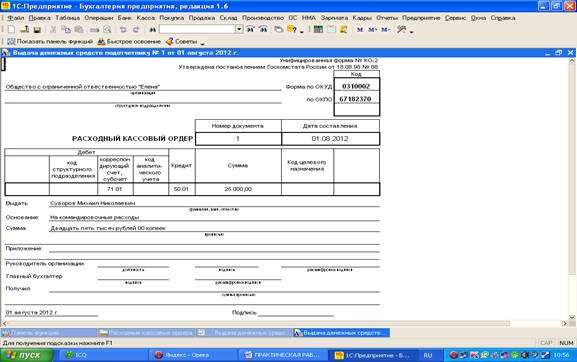This screenshot has width=577, height=362.
Task: Click the Windows пуск Start button
Action: [x=27, y=355]
